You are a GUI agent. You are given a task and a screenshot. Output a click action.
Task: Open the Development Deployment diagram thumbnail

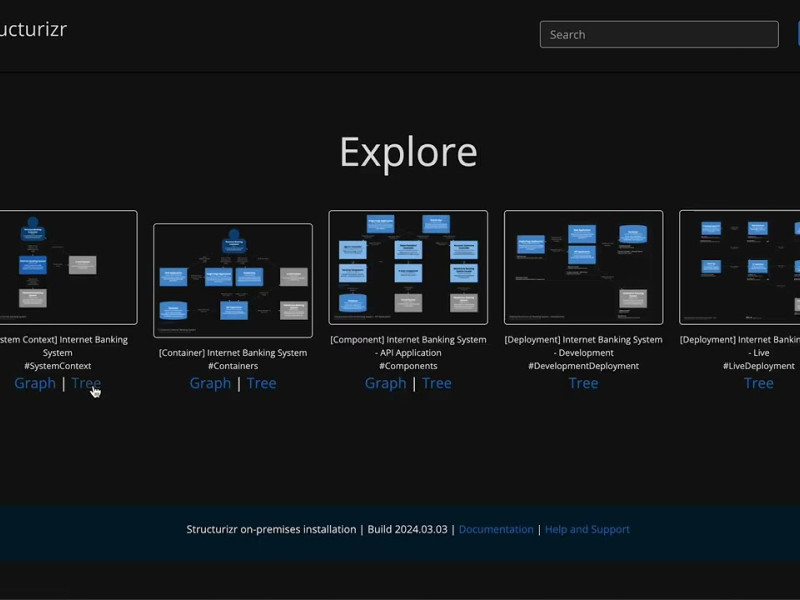[584, 267]
